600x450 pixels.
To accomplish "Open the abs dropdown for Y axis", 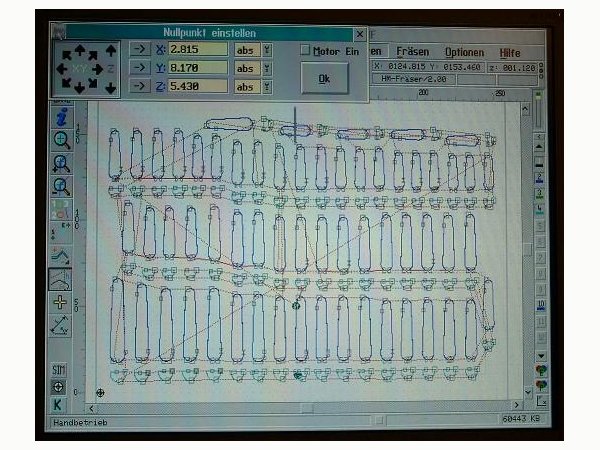I will tap(266, 68).
